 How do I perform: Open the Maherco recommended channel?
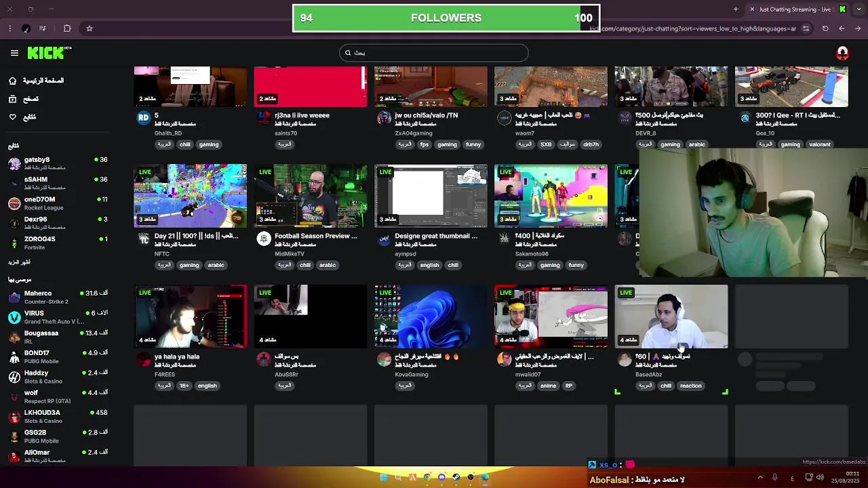click(x=58, y=297)
